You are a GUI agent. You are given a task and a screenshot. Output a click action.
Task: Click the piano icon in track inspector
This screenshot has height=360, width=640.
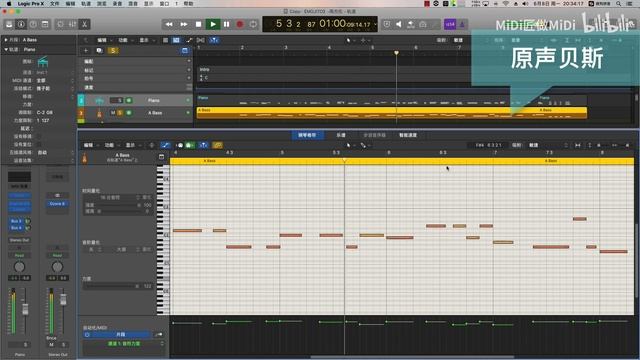click(42, 62)
